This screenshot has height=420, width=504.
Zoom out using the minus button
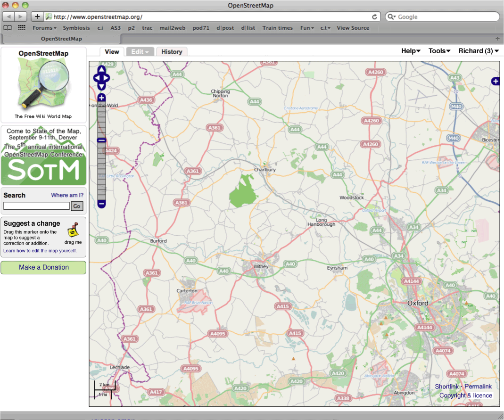point(101,204)
